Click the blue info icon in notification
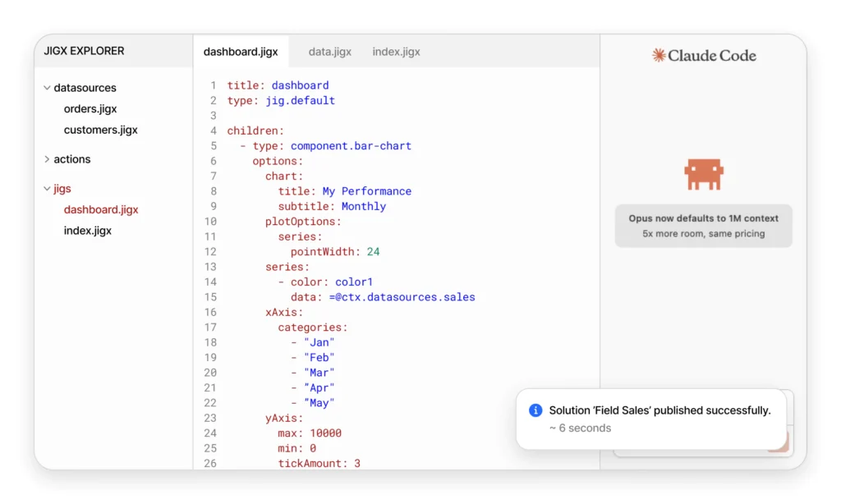Screen dimensions: 841x504 point(535,410)
